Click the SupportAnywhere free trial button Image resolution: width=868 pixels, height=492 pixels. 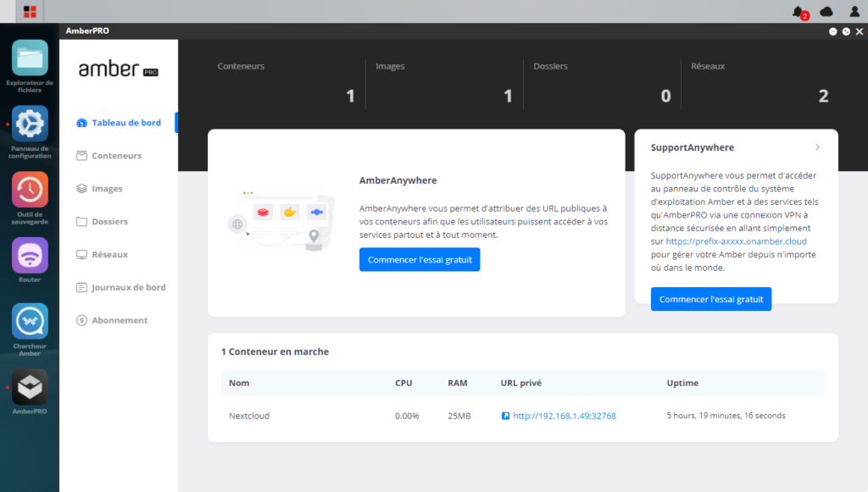pos(710,299)
